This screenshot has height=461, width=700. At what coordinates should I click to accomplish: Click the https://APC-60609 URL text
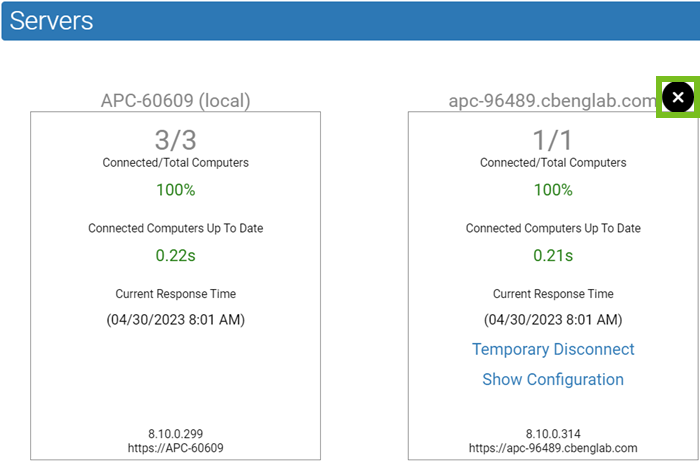176,448
